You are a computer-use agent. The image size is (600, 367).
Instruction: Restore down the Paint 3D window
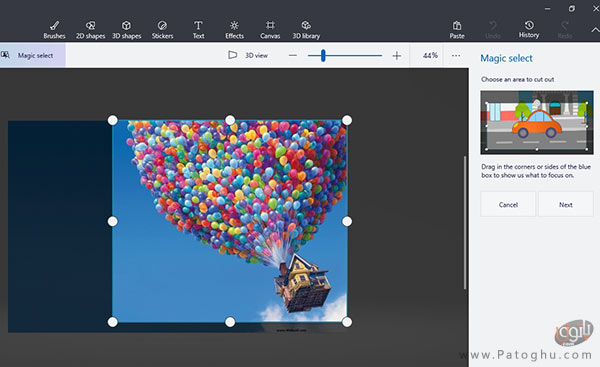point(572,8)
